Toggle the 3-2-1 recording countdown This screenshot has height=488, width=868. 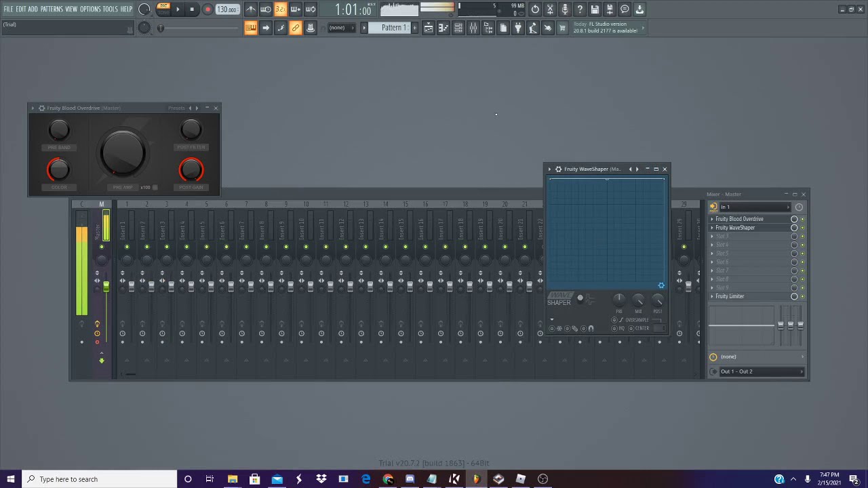click(x=280, y=9)
